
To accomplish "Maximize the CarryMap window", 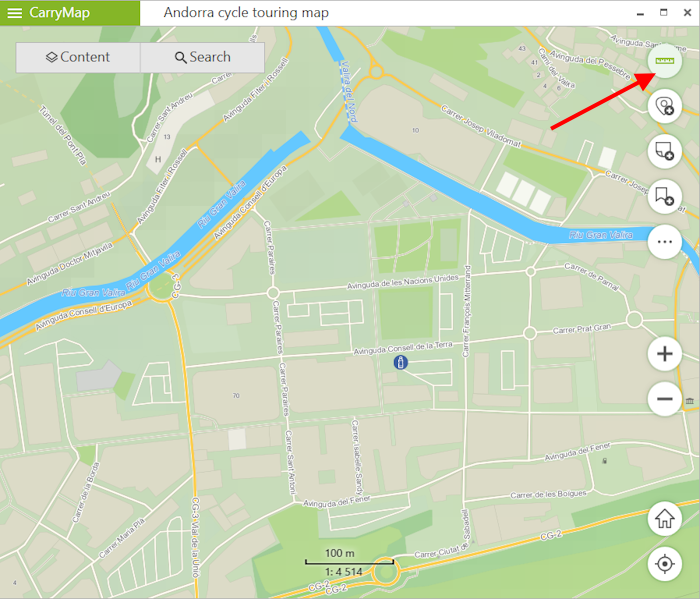I will click(x=664, y=12).
